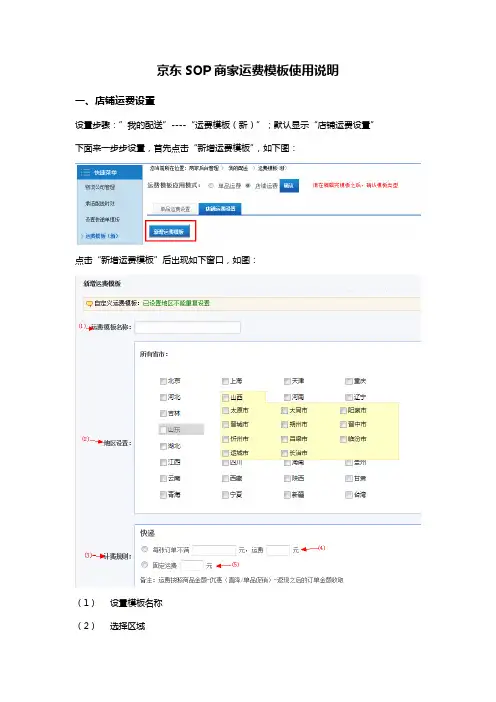Check the 忻州市 city checkbox

tap(226, 439)
